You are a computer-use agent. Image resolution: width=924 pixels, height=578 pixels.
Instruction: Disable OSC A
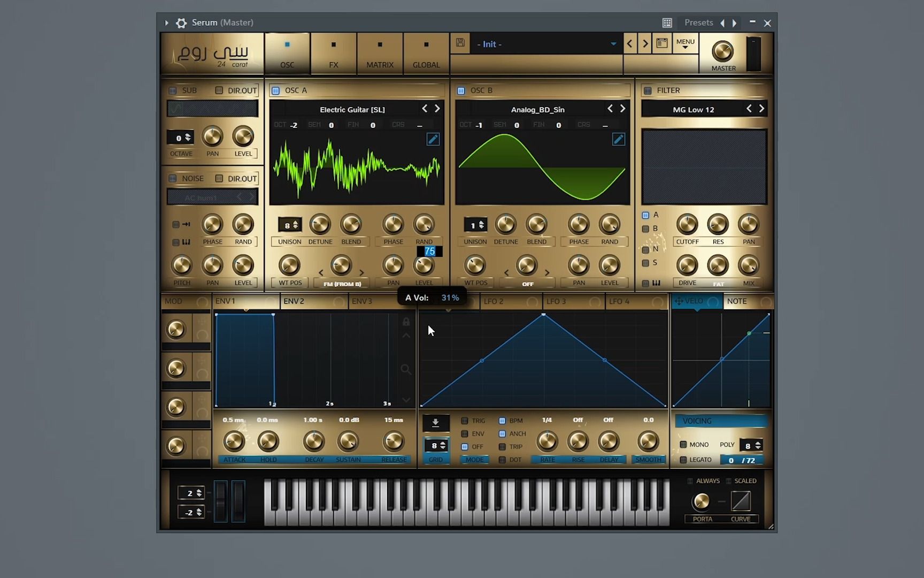click(275, 90)
